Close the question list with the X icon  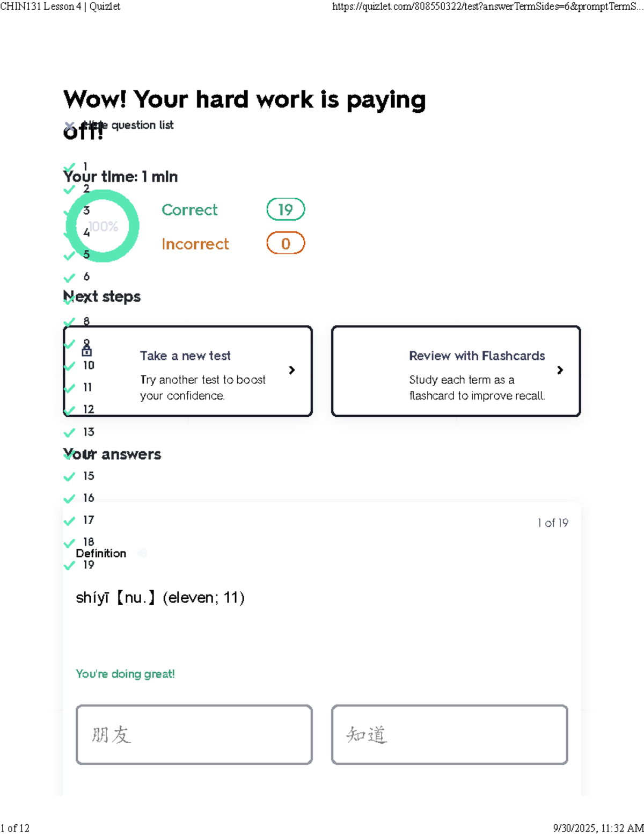click(69, 126)
